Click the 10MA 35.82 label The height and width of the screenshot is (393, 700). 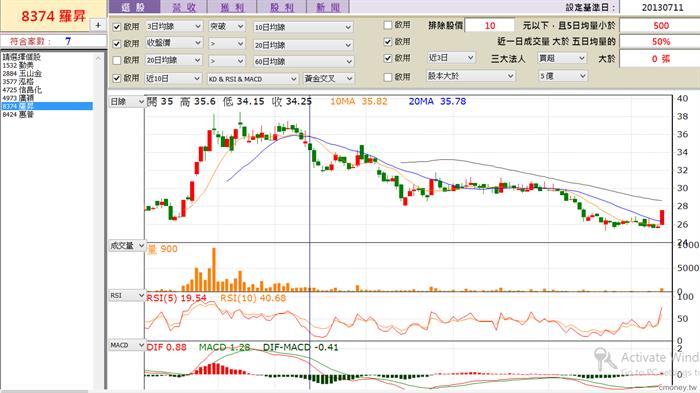(x=358, y=101)
